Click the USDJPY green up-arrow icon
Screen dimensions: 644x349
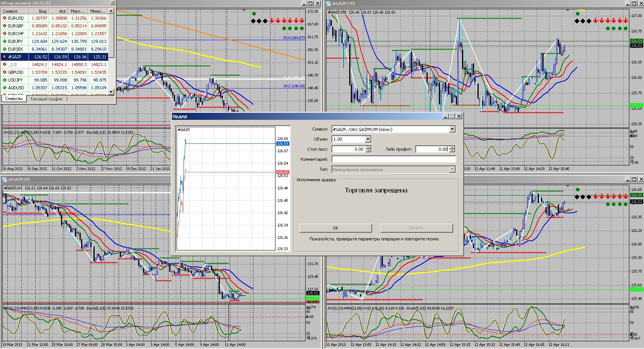pos(4,80)
